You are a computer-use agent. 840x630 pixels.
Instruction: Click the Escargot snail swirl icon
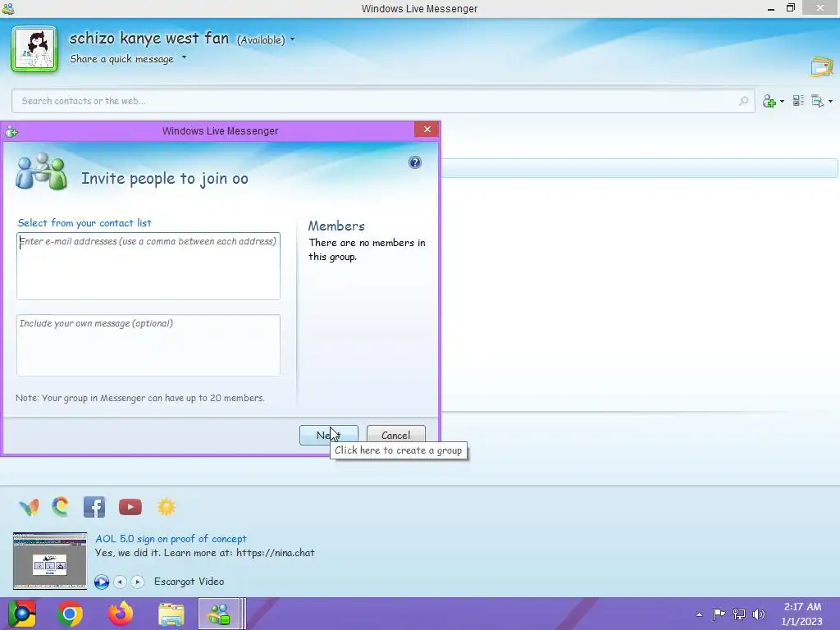pos(61,507)
